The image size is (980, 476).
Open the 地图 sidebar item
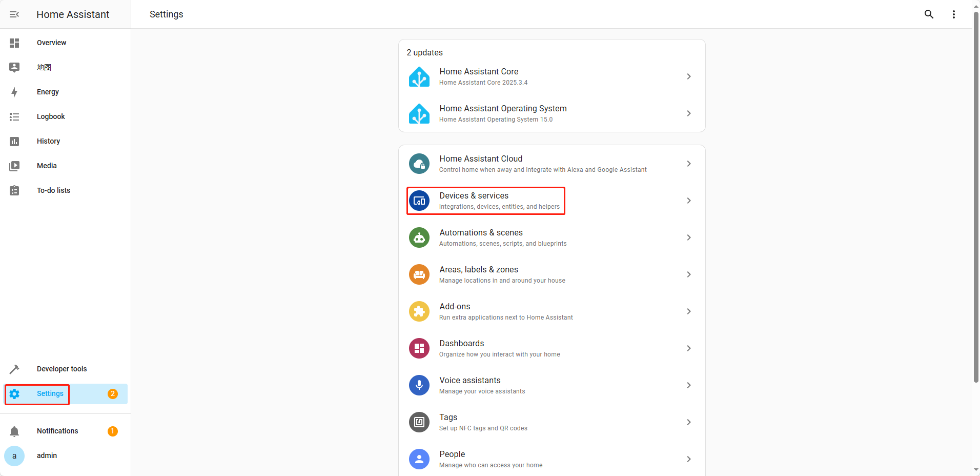(x=66, y=68)
